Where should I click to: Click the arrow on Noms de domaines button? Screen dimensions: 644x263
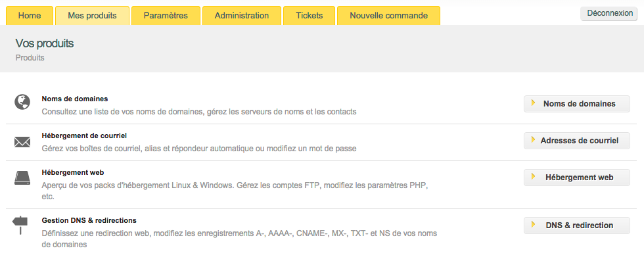pyautogui.click(x=533, y=103)
